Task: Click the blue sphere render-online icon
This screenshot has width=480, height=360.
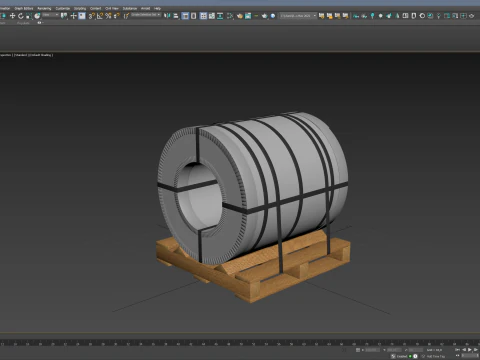Action: [x=273, y=16]
